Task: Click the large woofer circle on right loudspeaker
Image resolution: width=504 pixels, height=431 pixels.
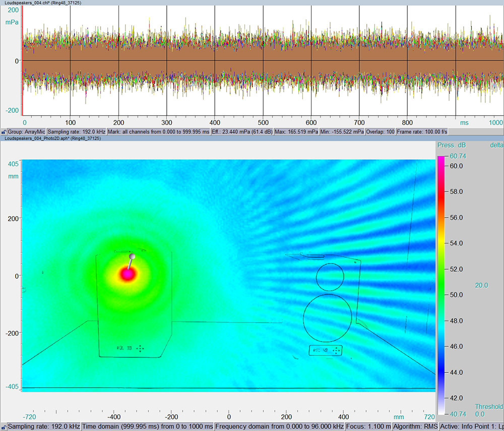Action: pos(327,318)
